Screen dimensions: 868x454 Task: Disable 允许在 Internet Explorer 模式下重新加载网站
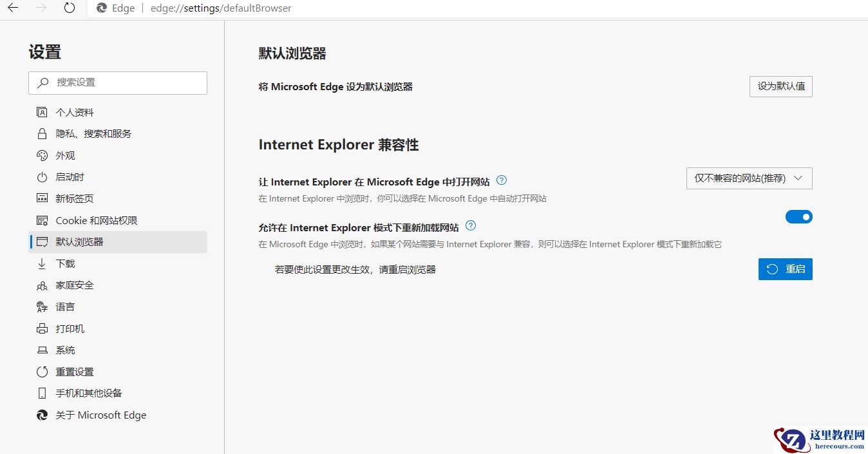(798, 217)
